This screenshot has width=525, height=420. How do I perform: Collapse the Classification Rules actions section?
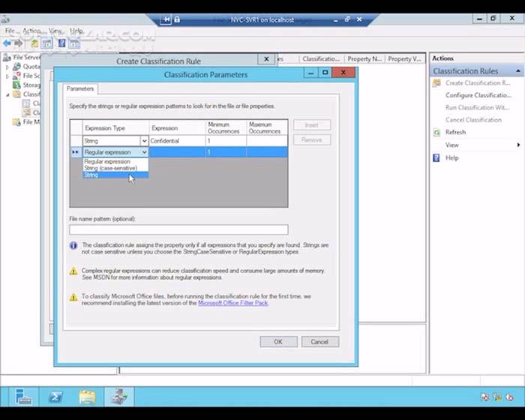coord(518,71)
